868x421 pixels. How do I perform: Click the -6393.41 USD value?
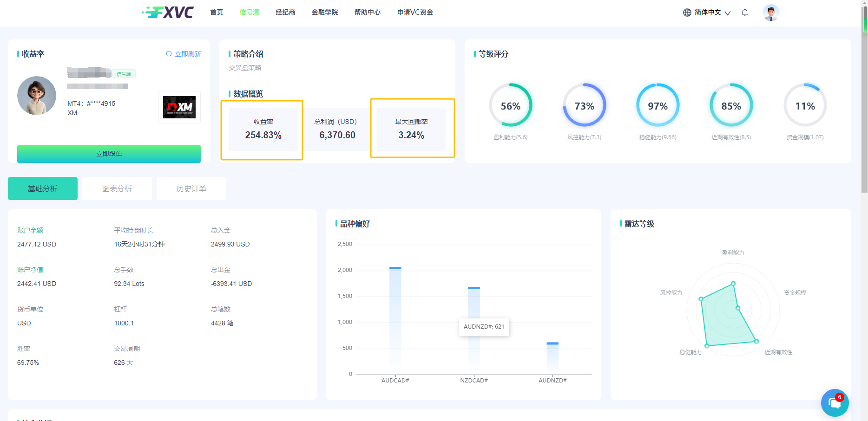(x=231, y=284)
